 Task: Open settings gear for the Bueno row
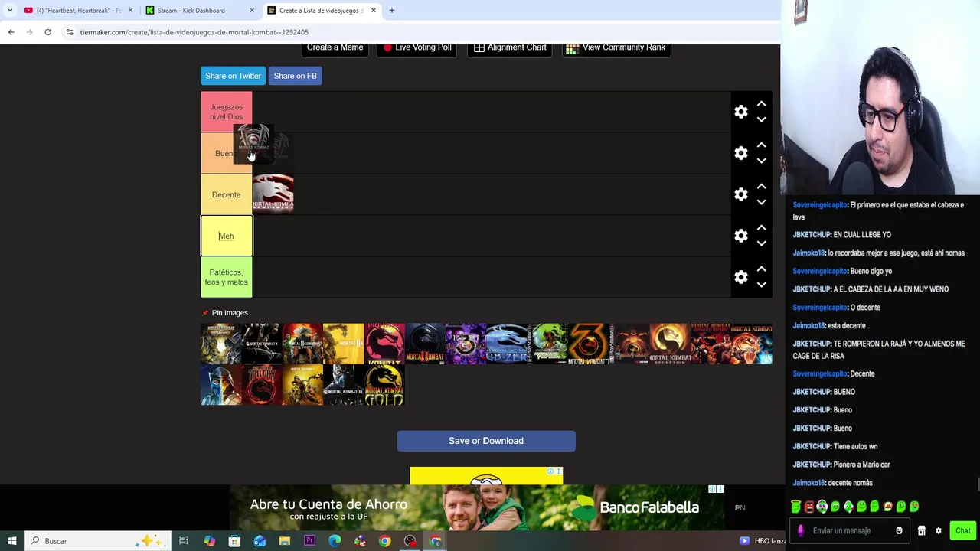point(740,153)
